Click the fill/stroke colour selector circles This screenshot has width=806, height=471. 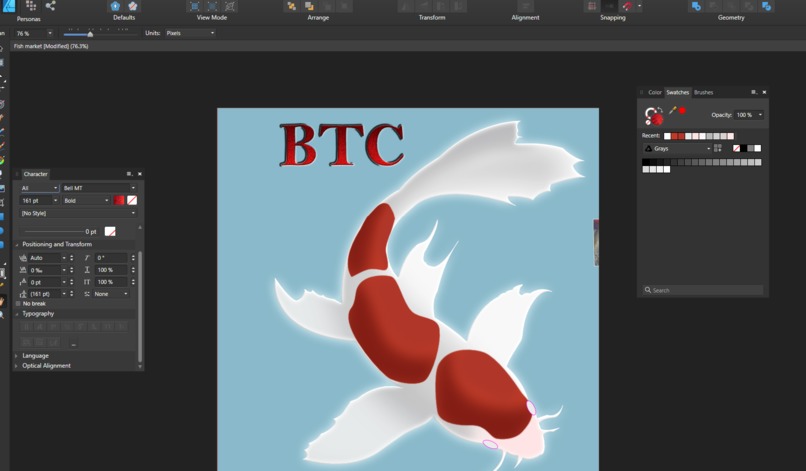(x=654, y=116)
